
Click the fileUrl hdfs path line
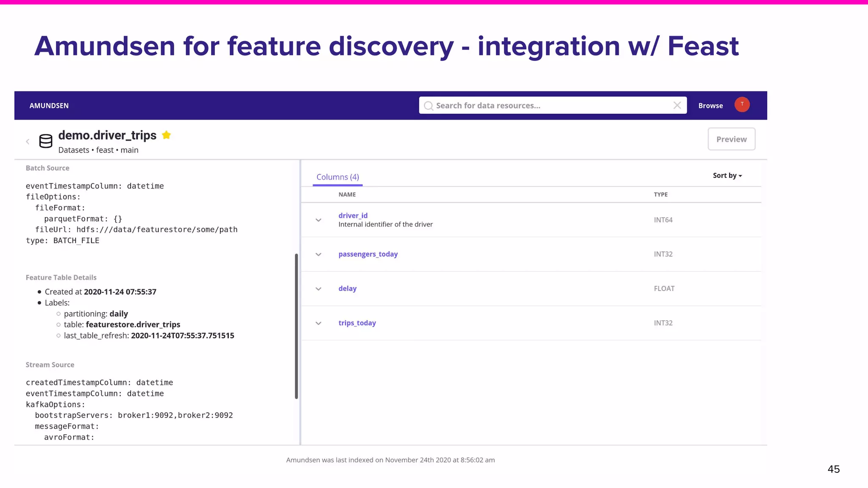(136, 230)
